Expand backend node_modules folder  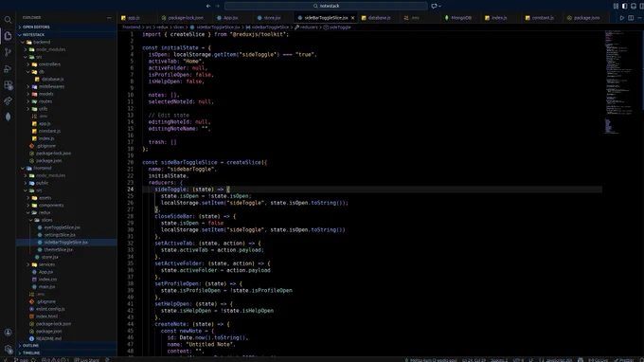click(x=66, y=49)
